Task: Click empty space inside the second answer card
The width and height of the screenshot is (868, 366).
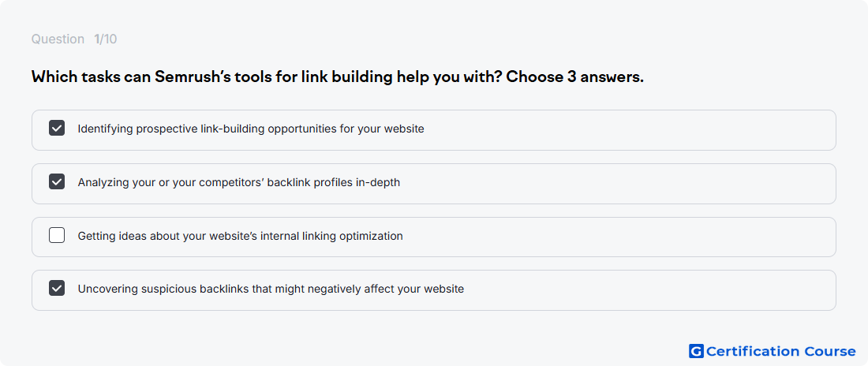Action: 615,184
